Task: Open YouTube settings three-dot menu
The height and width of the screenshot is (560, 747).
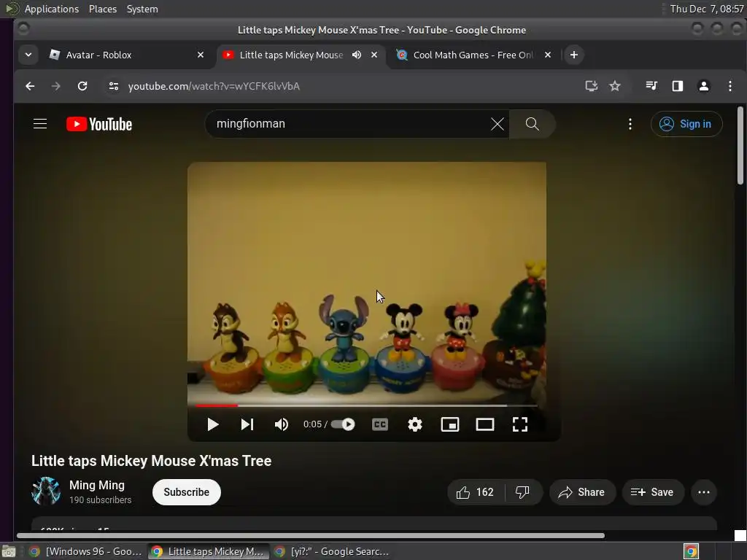Action: pyautogui.click(x=630, y=124)
